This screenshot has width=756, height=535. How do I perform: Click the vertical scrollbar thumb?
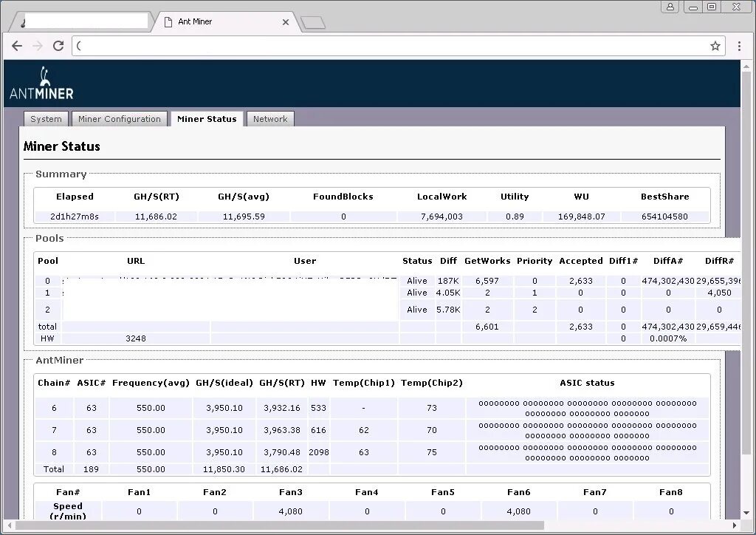point(746,263)
